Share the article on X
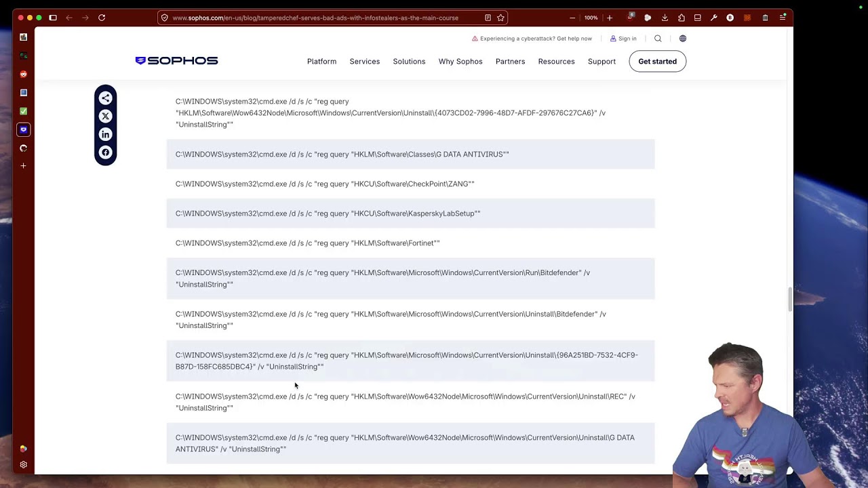This screenshot has height=488, width=868. [x=105, y=117]
